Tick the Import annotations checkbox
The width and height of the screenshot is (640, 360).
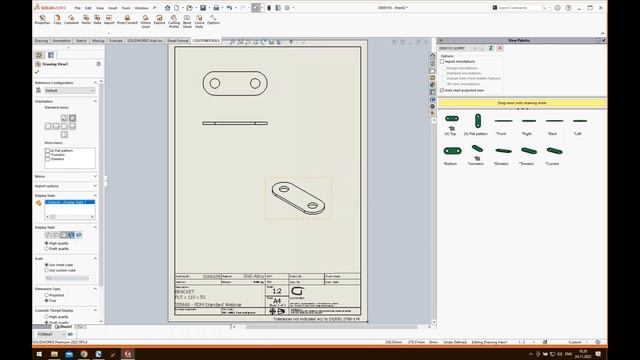[x=442, y=62]
